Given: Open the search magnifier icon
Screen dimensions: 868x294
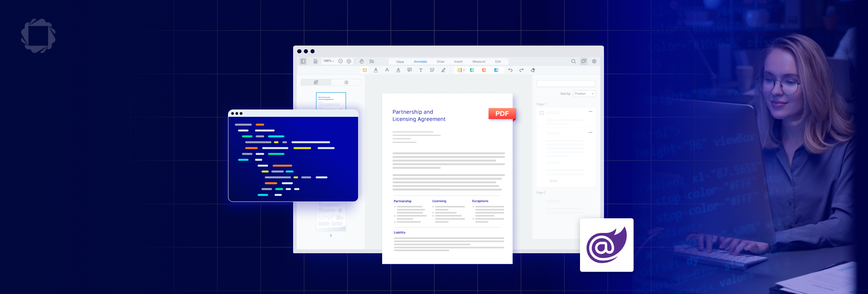Looking at the screenshot, I should click(573, 61).
